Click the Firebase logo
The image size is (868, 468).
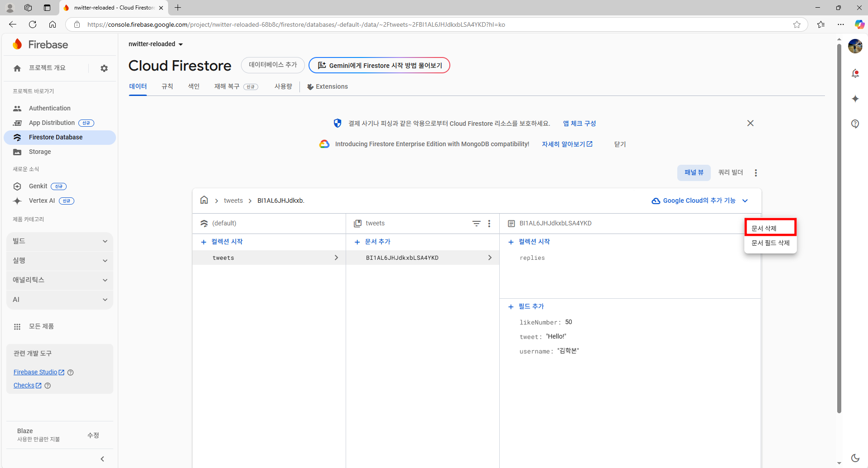40,44
